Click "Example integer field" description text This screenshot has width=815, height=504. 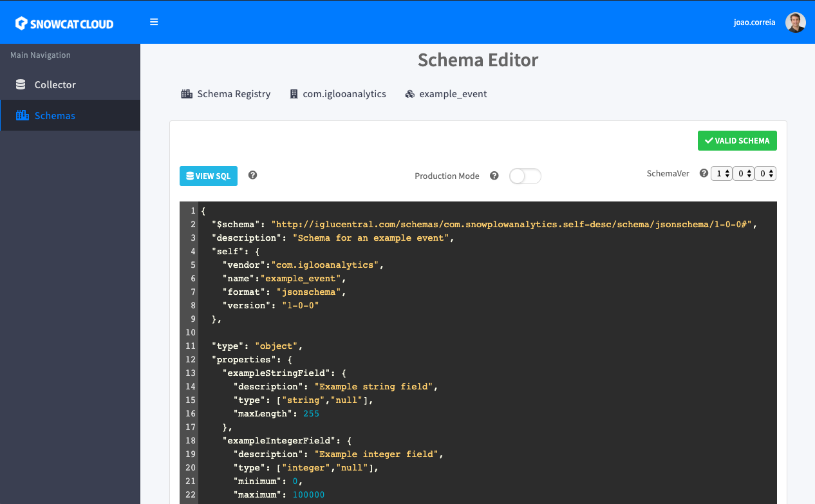click(376, 454)
